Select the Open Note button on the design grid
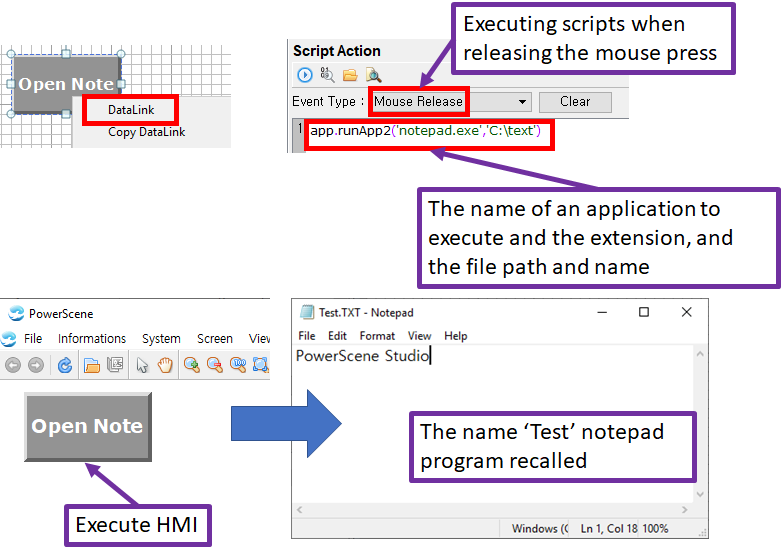 [x=66, y=84]
